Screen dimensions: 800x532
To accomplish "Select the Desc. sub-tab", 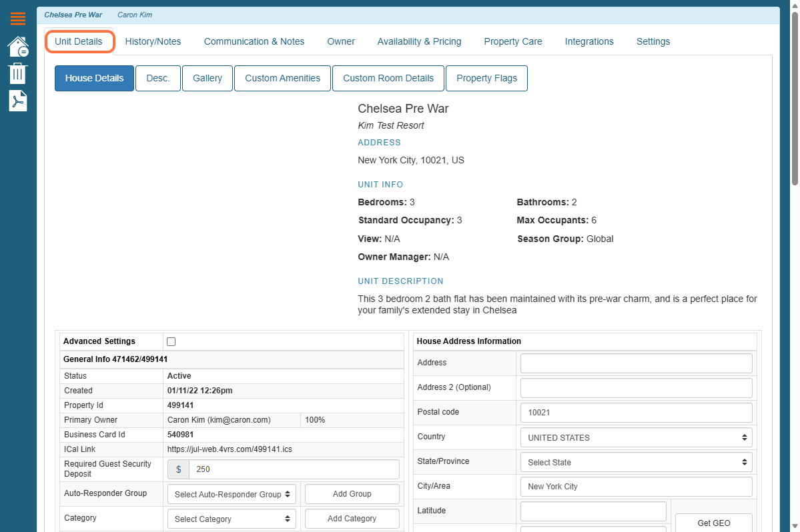I will point(158,79).
